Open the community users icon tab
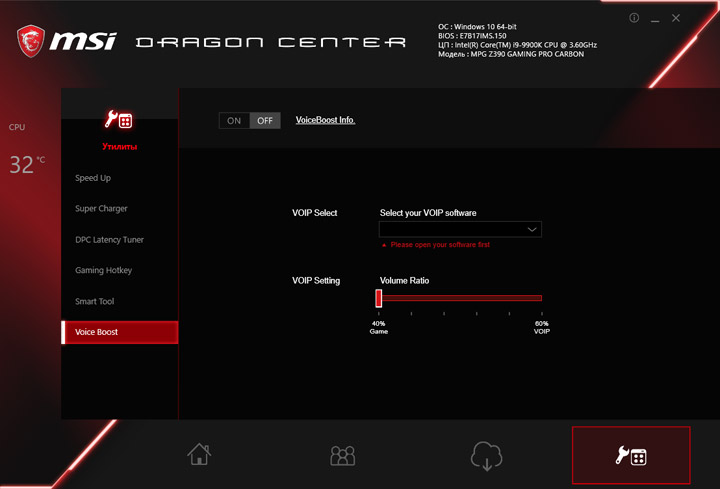The image size is (720, 489). (x=343, y=455)
